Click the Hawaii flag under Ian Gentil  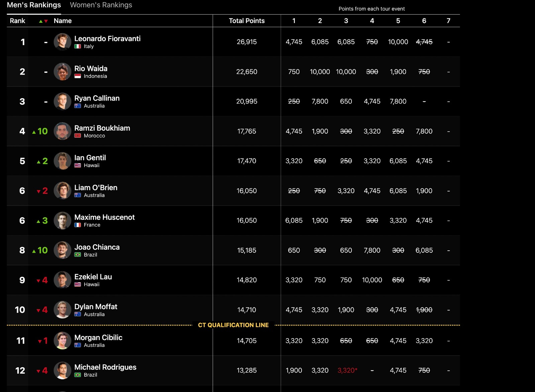click(78, 165)
